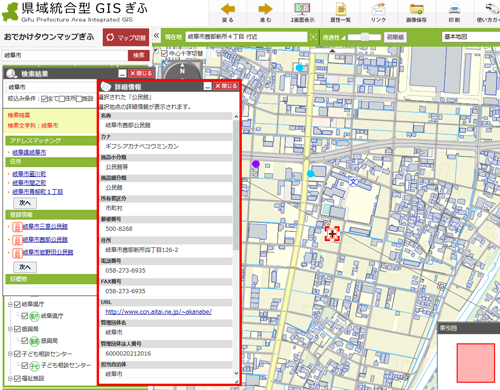
Task: Adjust the 透過性 transparency slider handle
Action: pyautogui.click(x=365, y=37)
